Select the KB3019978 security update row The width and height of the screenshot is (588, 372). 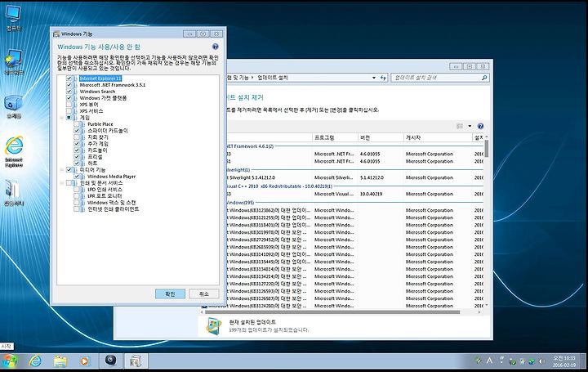point(354,232)
